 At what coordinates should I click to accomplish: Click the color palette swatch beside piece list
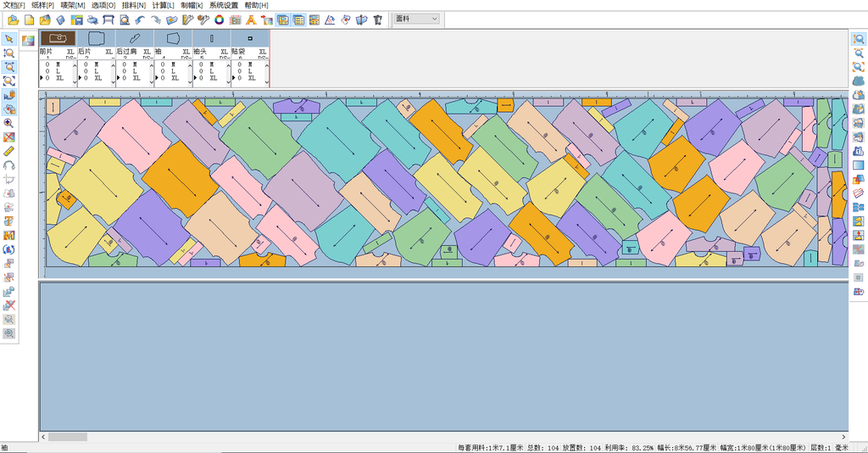coord(28,39)
